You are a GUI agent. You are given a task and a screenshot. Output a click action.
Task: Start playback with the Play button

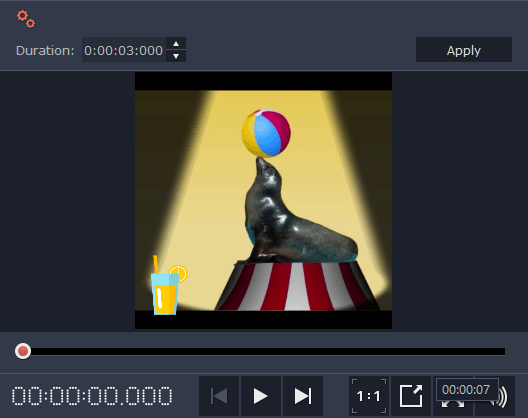(261, 396)
